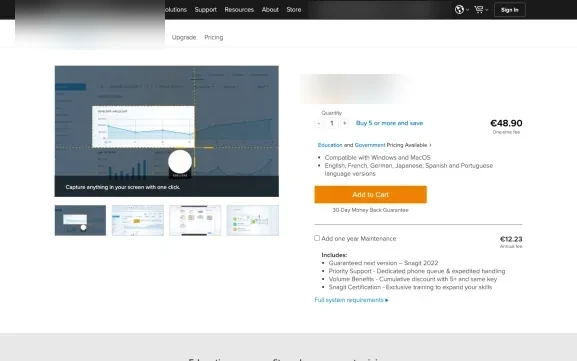Viewport: 577px width, 361px height.
Task: Open the shopping cart icon
Action: [x=479, y=10]
